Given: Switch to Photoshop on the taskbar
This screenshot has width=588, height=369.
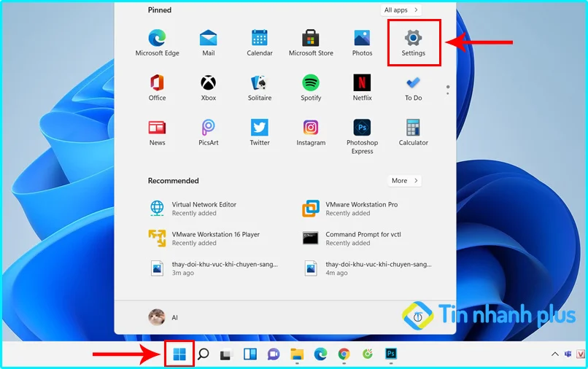Looking at the screenshot, I should 391,354.
